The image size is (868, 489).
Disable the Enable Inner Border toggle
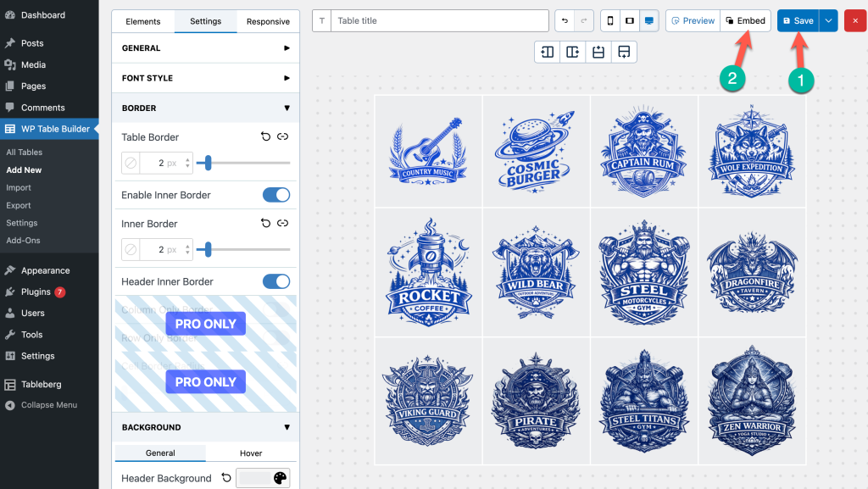tap(276, 195)
